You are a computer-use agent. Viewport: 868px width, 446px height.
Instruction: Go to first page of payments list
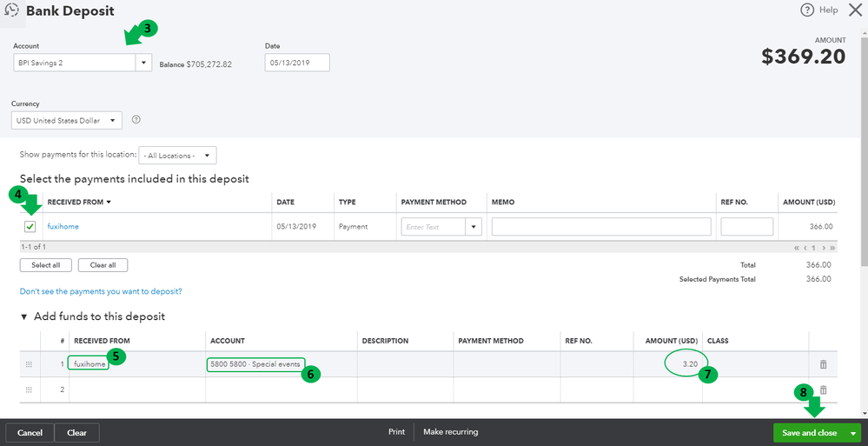tap(797, 248)
